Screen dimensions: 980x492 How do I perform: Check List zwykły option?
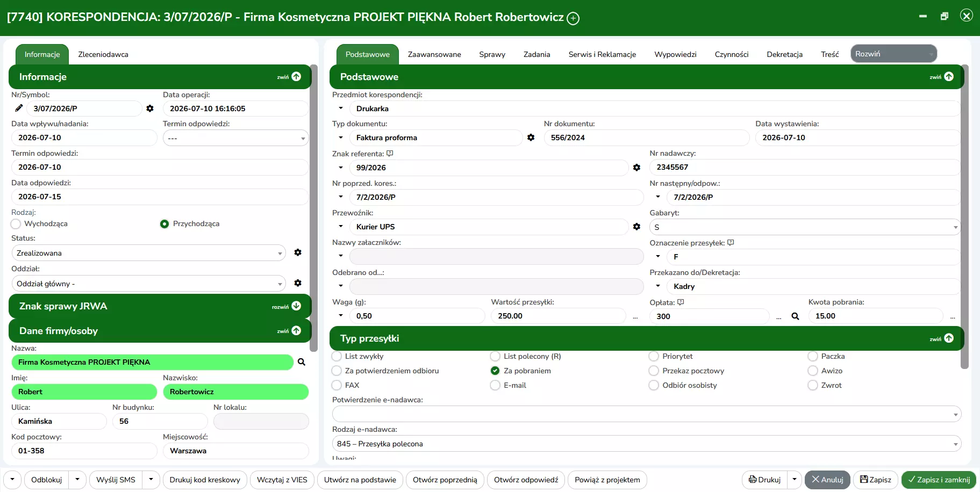(x=337, y=356)
